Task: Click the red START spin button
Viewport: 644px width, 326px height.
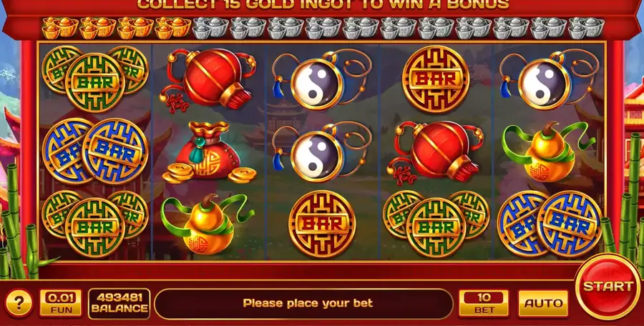Action: pyautogui.click(x=608, y=286)
